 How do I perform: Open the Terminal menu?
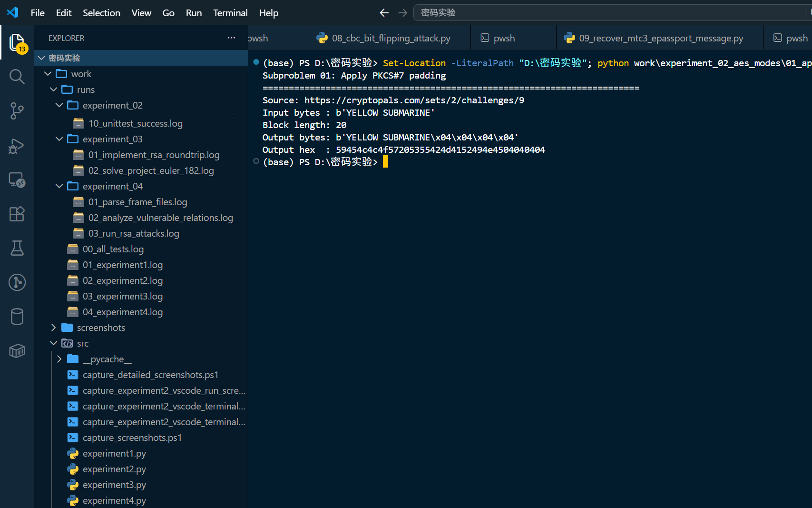coord(230,13)
